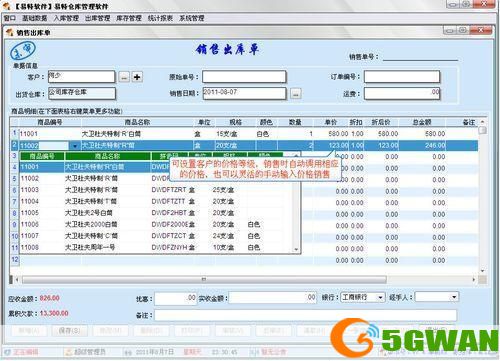This screenshot has height=361, width=500.
Task: Click the green 商品名称 header in popup list
Action: point(108,156)
